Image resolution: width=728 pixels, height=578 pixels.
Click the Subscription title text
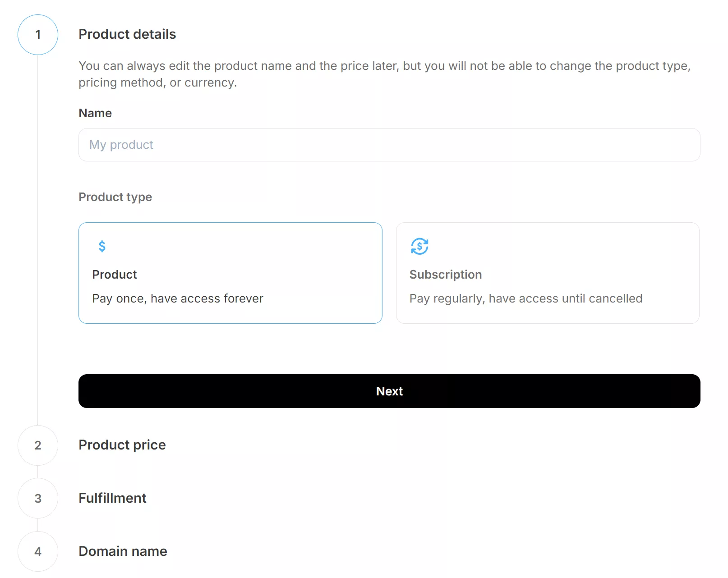pyautogui.click(x=446, y=275)
